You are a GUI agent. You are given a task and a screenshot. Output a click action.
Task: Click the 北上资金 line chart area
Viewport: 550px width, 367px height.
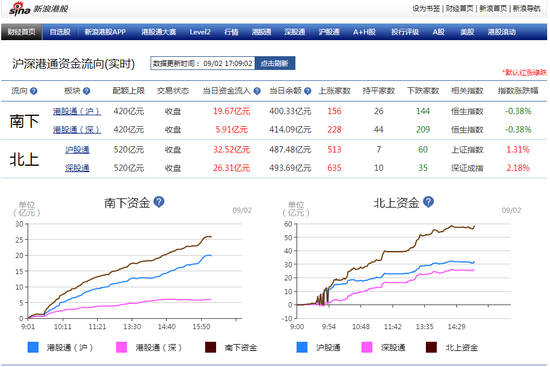pos(403,271)
